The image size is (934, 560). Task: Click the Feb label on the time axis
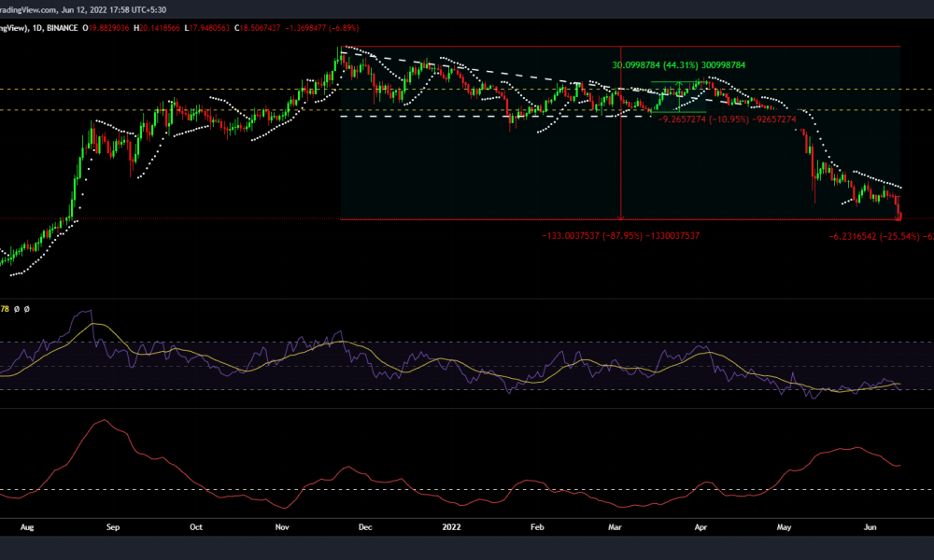537,527
